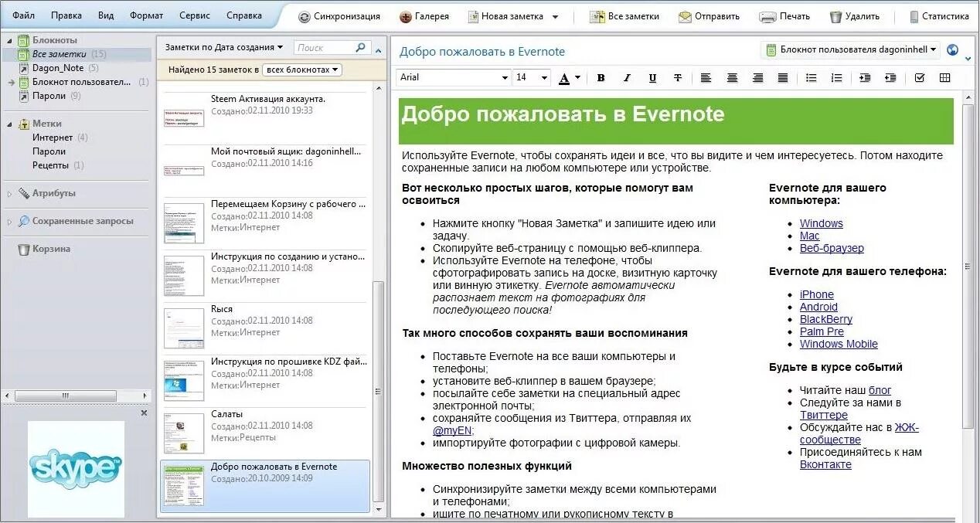Print note with Печать button
This screenshot has height=523, width=980.
click(x=784, y=16)
